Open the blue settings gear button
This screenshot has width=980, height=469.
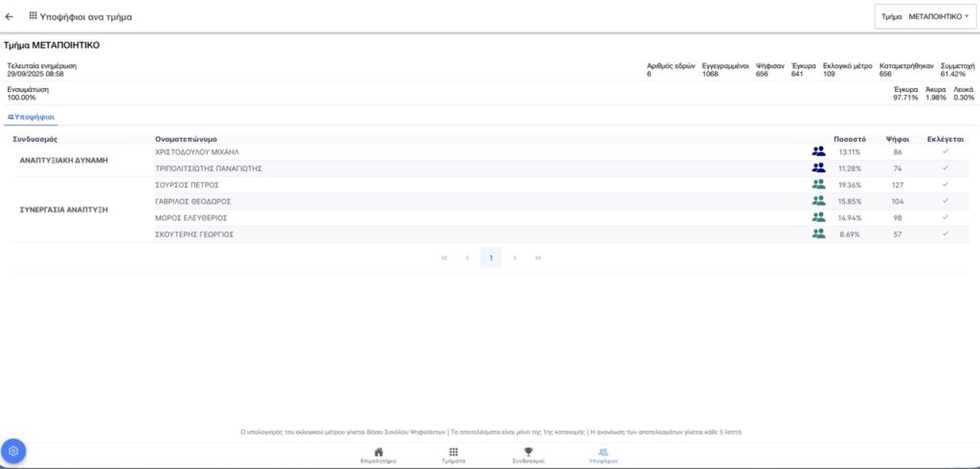[13, 451]
